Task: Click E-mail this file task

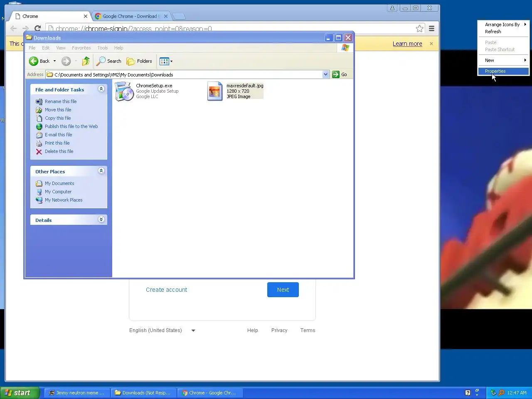Action: pos(58,135)
